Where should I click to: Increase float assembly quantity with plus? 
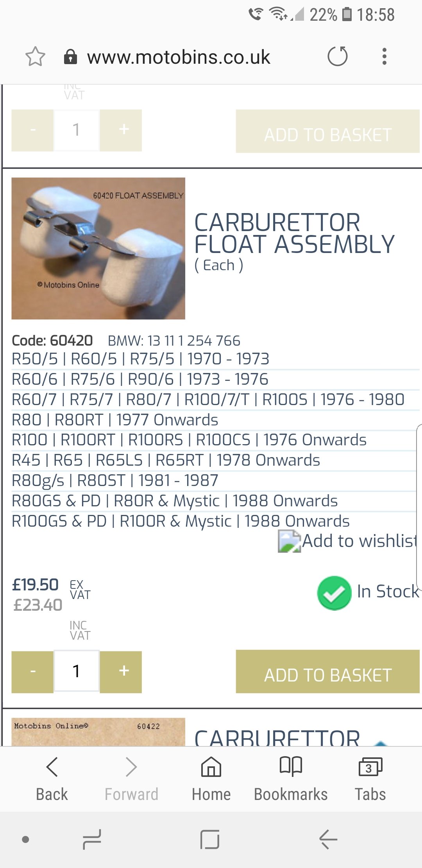click(124, 672)
